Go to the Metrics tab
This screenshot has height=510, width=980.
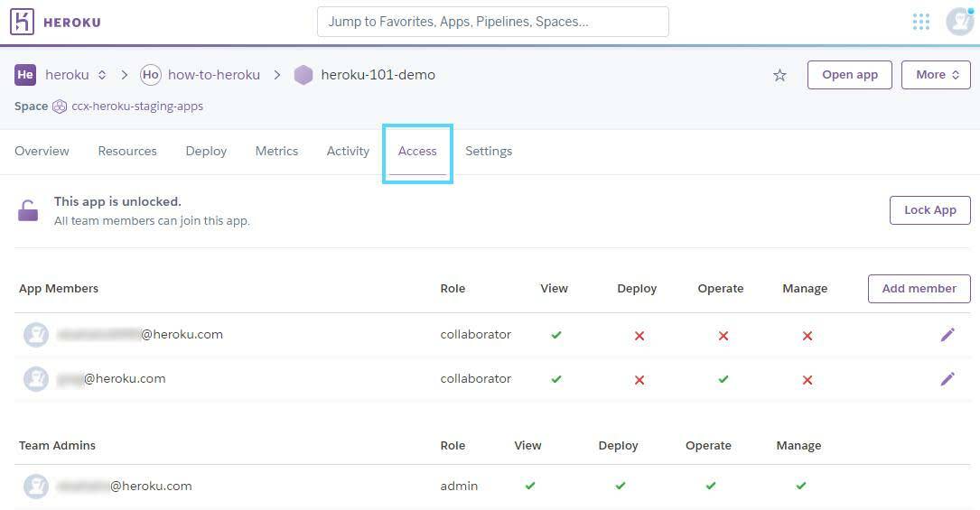pyautogui.click(x=277, y=151)
